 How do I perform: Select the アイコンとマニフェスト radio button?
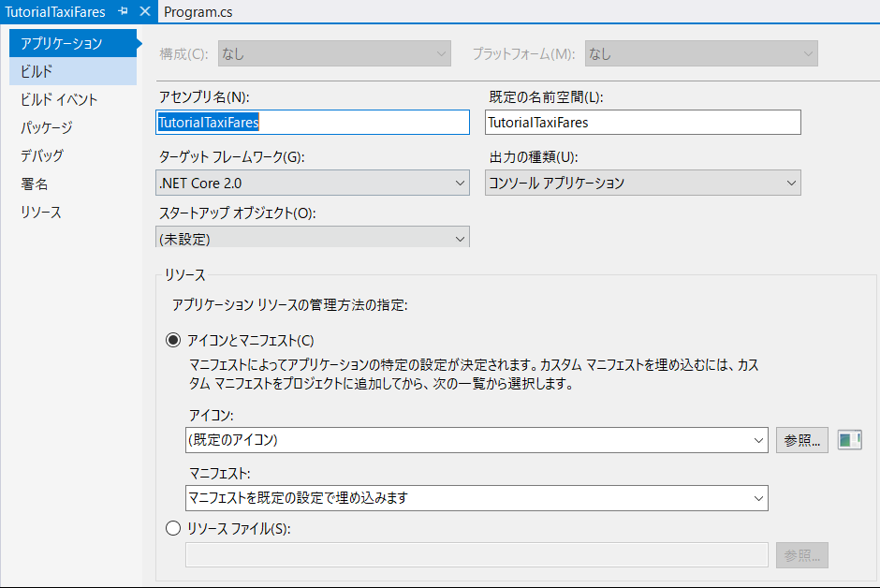click(x=172, y=342)
